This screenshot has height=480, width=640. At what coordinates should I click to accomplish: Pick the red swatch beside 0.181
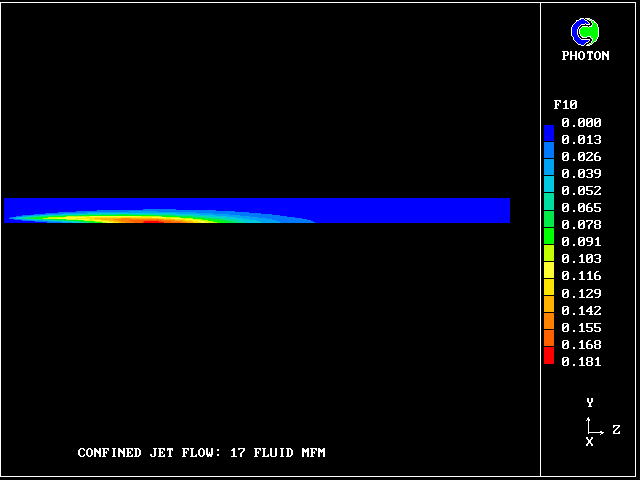point(548,357)
